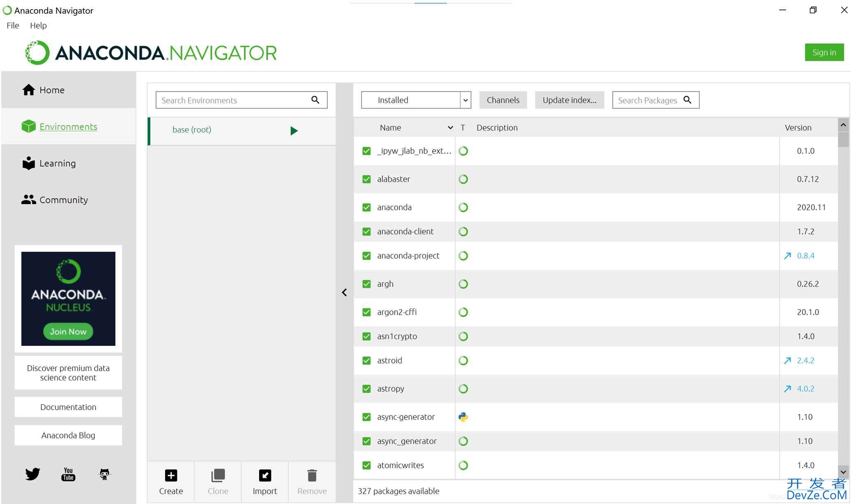Toggle the astroid package checkbox
This screenshot has width=851, height=504.
click(366, 361)
